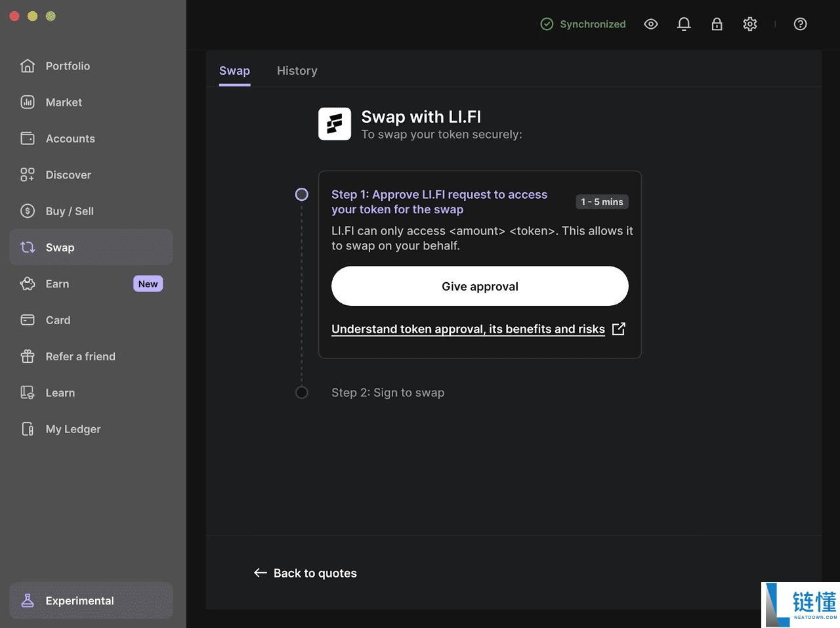Switch to the History tab
This screenshot has width=840, height=628.
pos(297,70)
